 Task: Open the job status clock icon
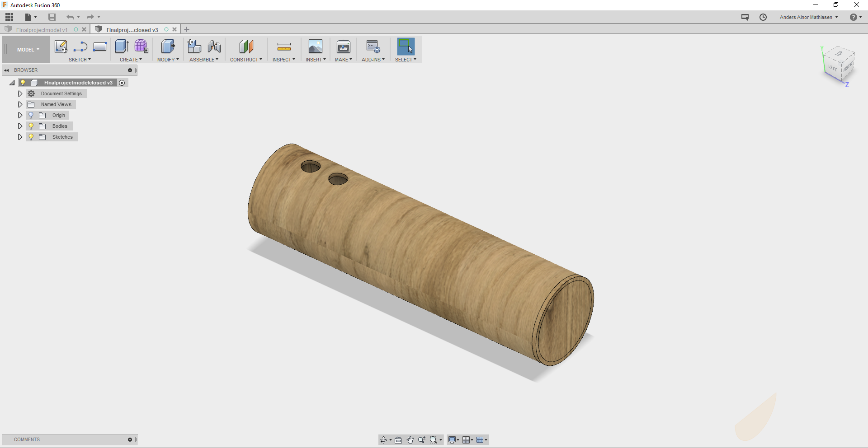tap(763, 17)
